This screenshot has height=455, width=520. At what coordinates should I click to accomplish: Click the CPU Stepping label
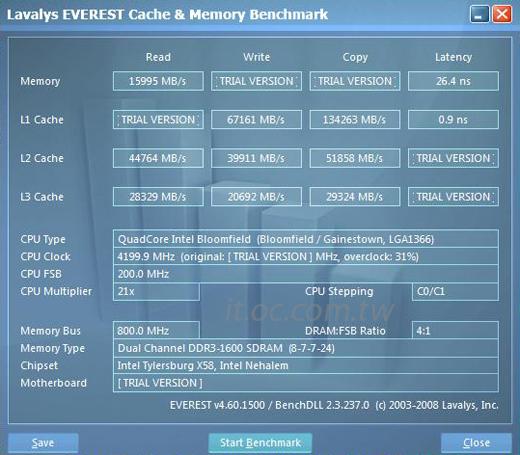[x=339, y=292]
